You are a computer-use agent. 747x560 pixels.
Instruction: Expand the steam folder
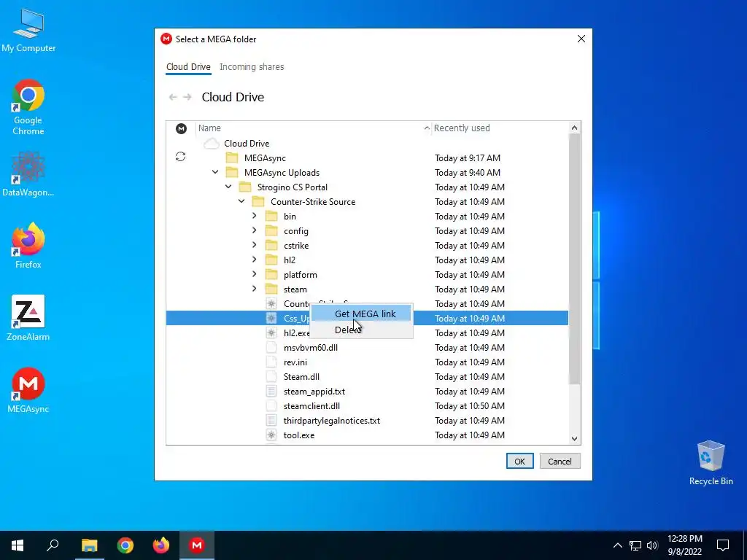pyautogui.click(x=255, y=289)
